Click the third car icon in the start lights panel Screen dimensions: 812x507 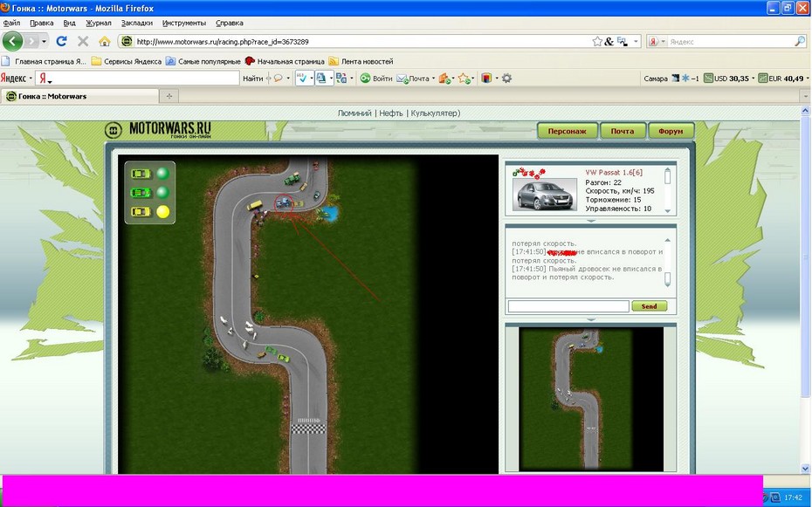pos(141,211)
